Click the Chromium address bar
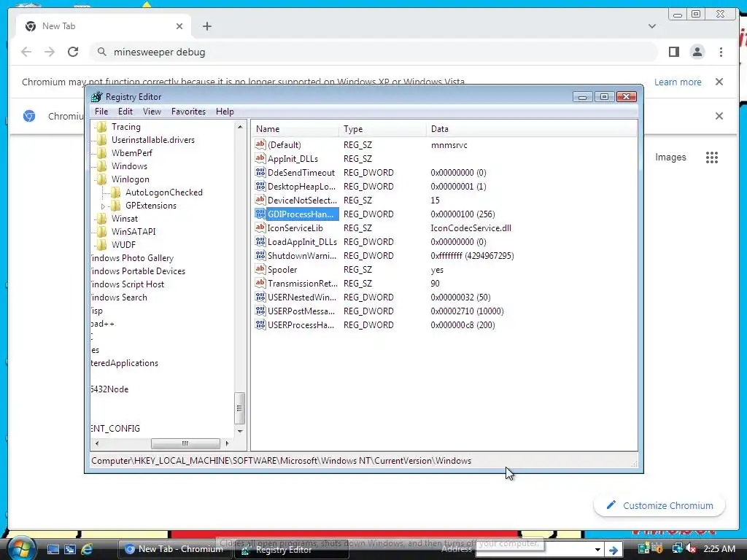747x560 pixels. click(374, 52)
